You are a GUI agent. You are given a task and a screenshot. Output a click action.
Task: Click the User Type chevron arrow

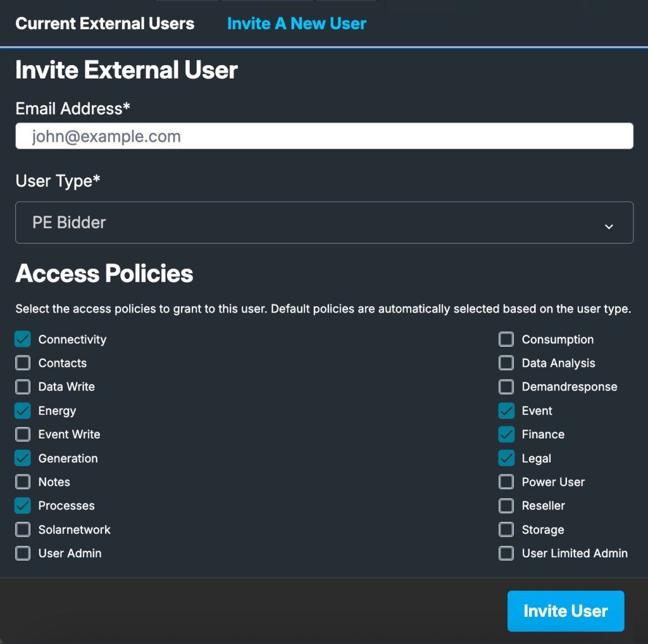(x=609, y=226)
